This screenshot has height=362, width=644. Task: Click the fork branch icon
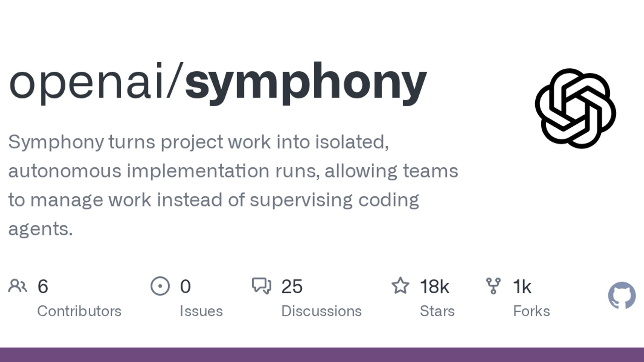[493, 286]
